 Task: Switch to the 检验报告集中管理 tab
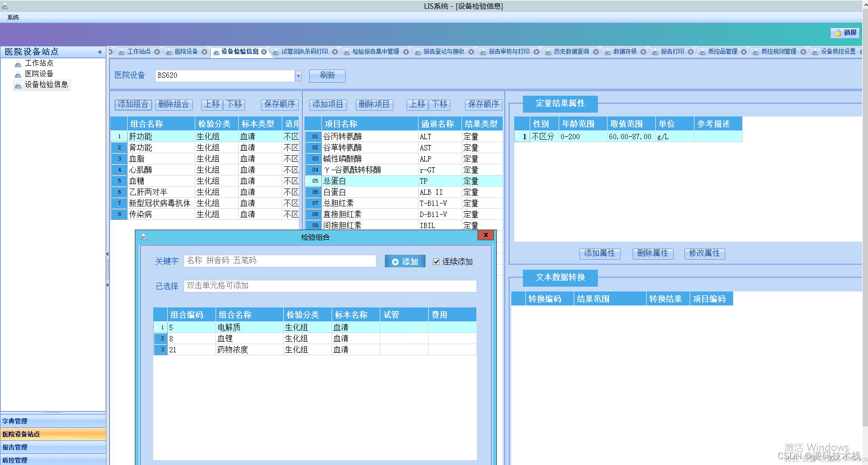tap(376, 52)
